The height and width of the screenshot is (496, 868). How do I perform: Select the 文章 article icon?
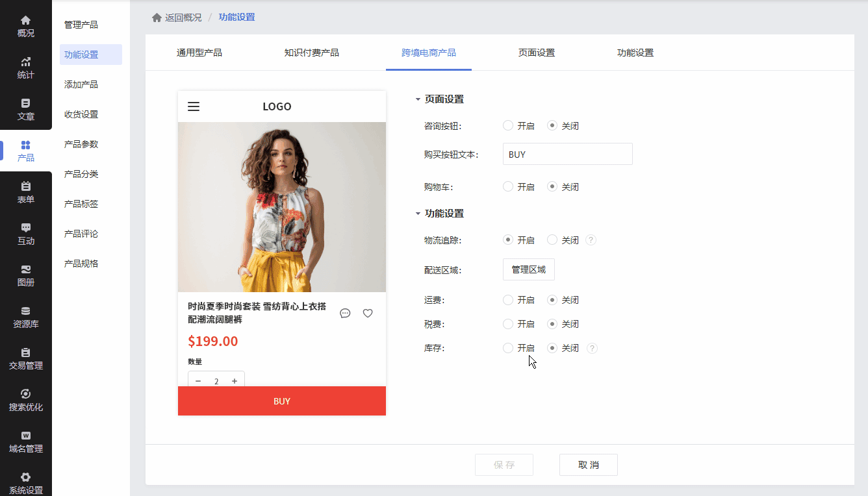(26, 103)
